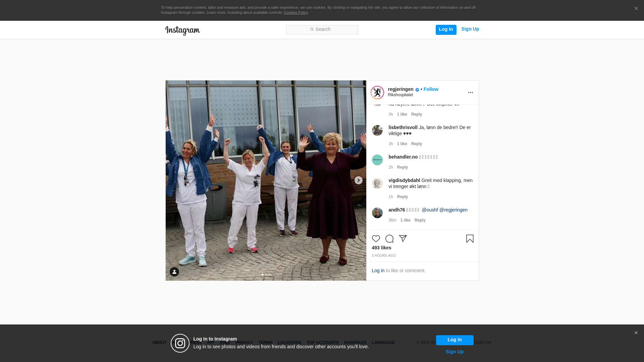
Task: Click the behandler.no username
Action: click(x=403, y=157)
